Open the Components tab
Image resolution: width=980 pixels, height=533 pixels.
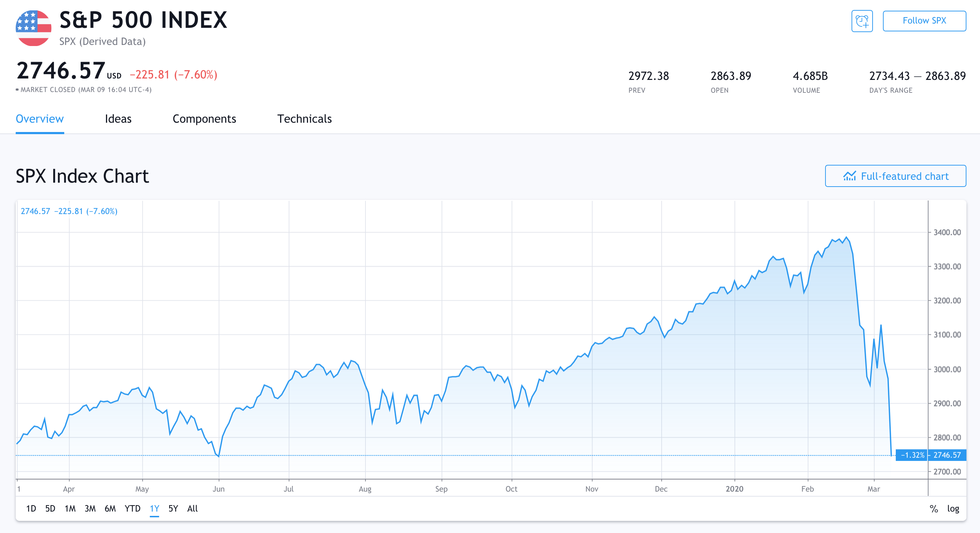(x=204, y=119)
